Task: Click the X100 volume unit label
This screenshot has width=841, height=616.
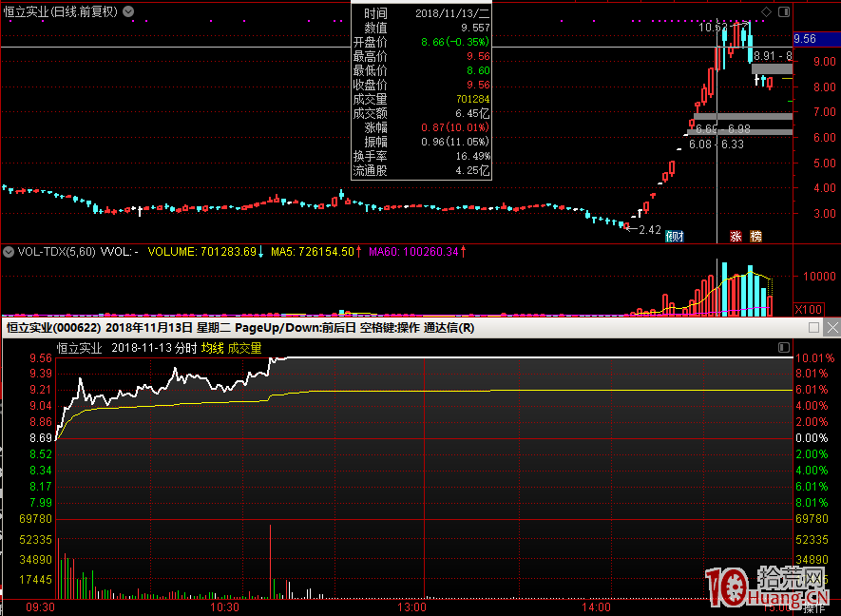Action: [x=808, y=309]
